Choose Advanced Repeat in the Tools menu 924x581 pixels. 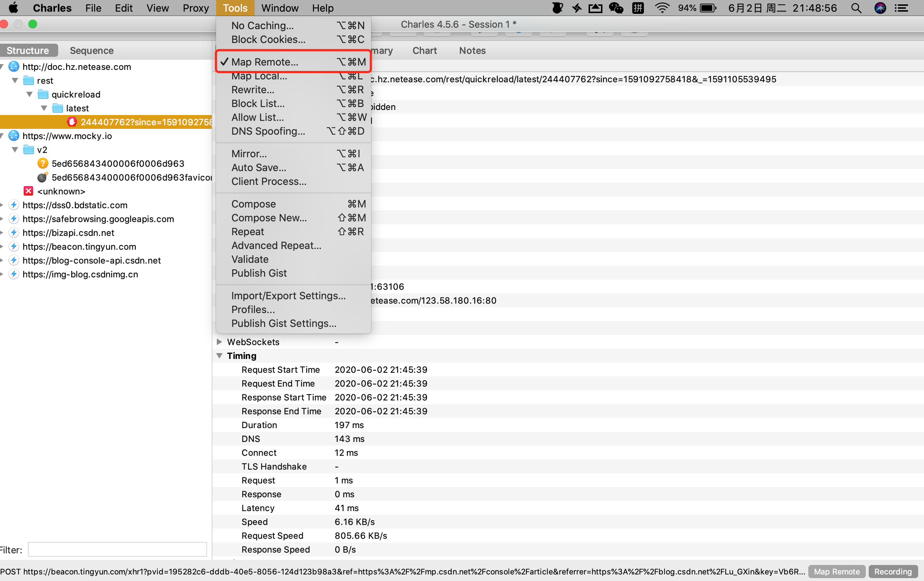(x=293, y=245)
